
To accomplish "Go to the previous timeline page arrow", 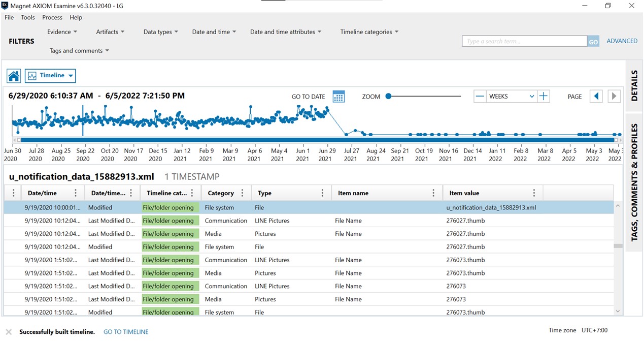I will 596,96.
